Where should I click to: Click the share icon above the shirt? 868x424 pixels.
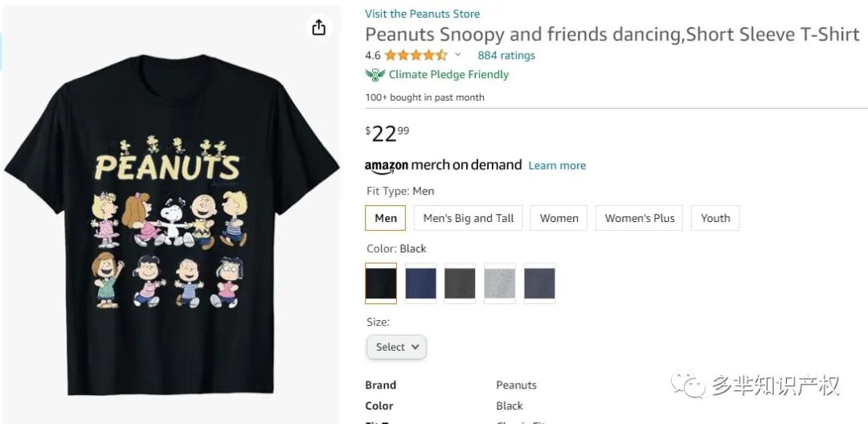click(319, 28)
